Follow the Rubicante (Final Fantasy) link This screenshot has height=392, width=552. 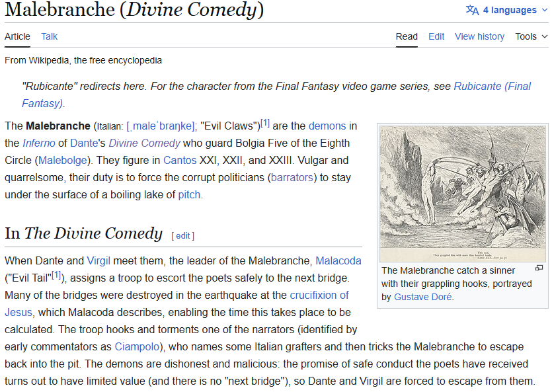(x=492, y=86)
